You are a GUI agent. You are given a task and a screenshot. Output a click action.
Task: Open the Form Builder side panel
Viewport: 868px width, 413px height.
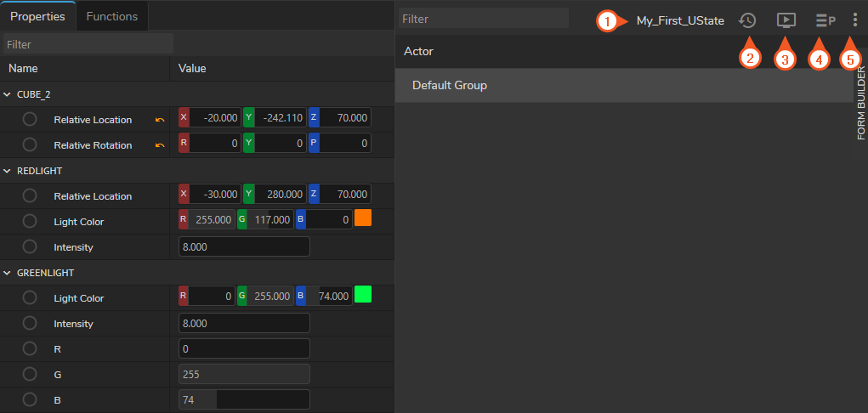860,104
